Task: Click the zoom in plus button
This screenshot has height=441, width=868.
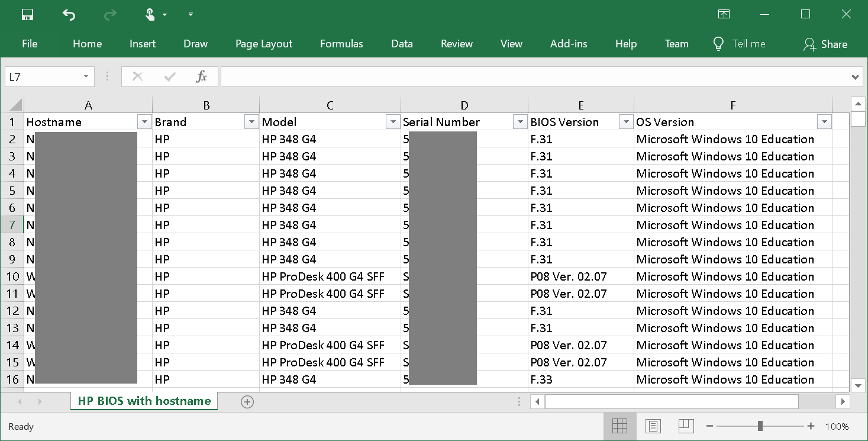Action: coord(811,426)
